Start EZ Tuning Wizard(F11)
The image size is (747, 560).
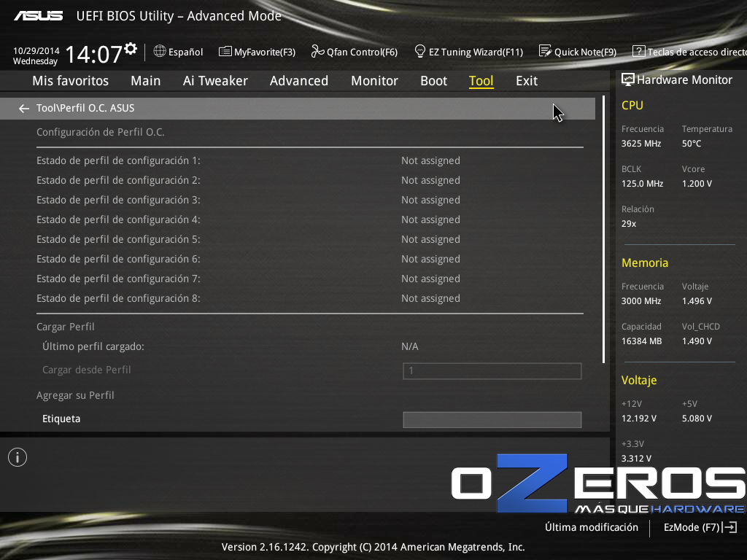click(x=469, y=52)
